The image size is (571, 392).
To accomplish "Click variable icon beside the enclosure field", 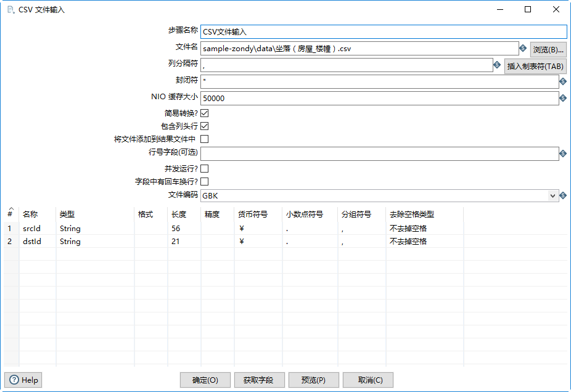I will [x=563, y=81].
